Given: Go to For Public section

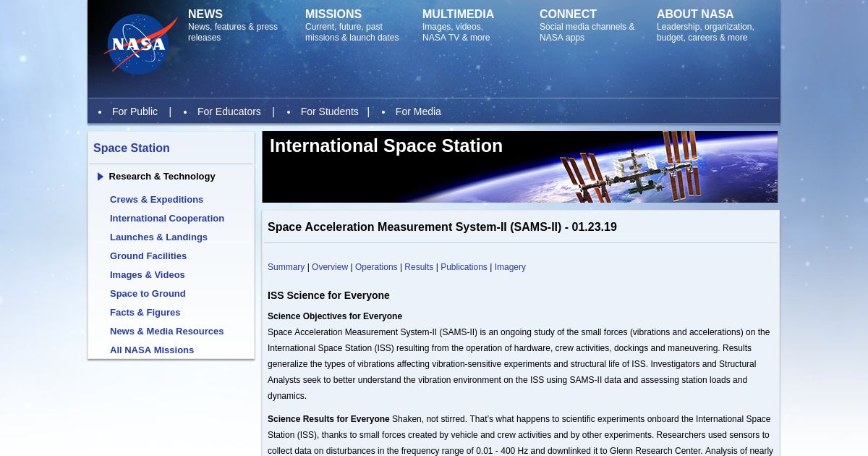Looking at the screenshot, I should click(135, 111).
